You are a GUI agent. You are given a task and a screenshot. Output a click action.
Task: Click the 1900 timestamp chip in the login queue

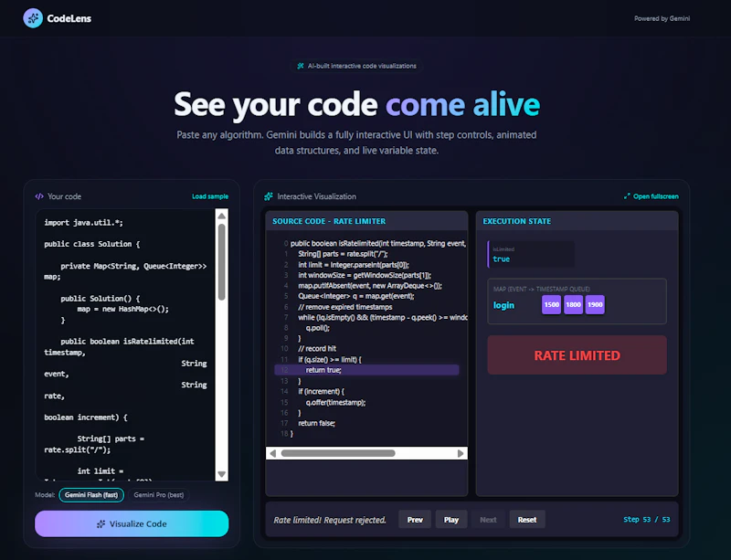pyautogui.click(x=596, y=304)
